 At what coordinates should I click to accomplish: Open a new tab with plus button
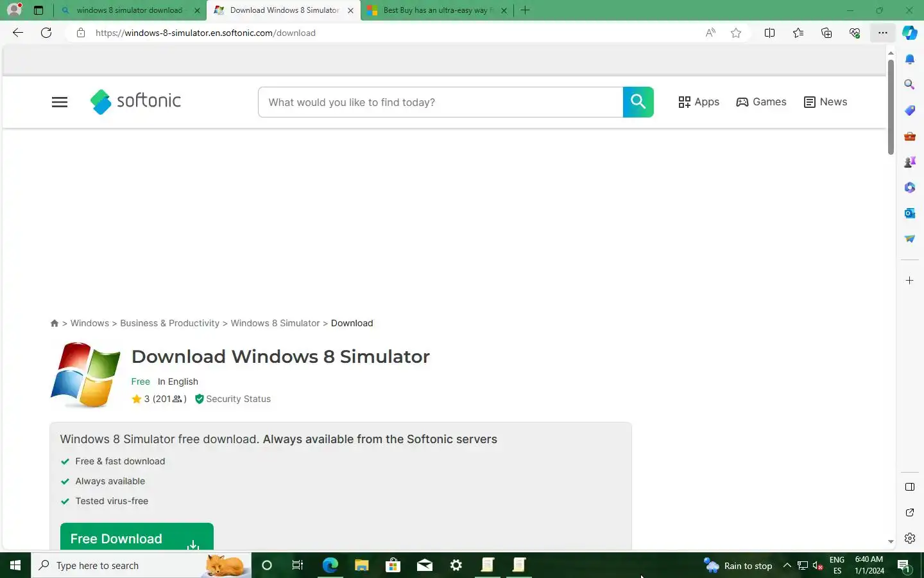tap(525, 10)
